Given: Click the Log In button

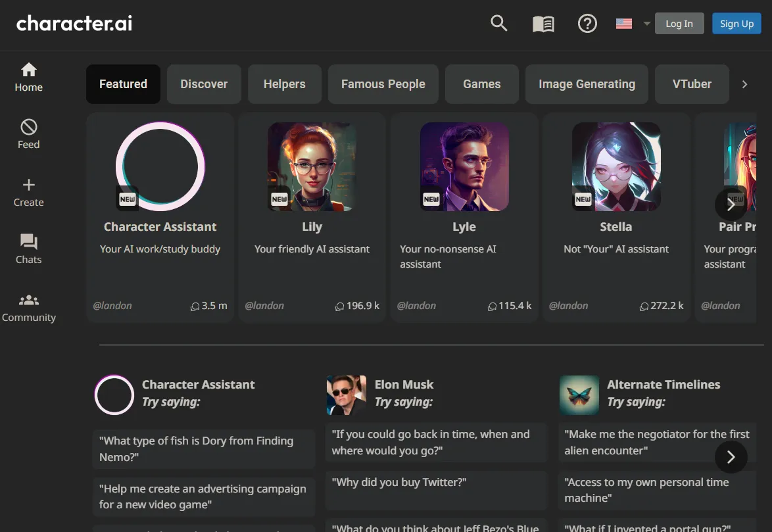Looking at the screenshot, I should coord(679,23).
